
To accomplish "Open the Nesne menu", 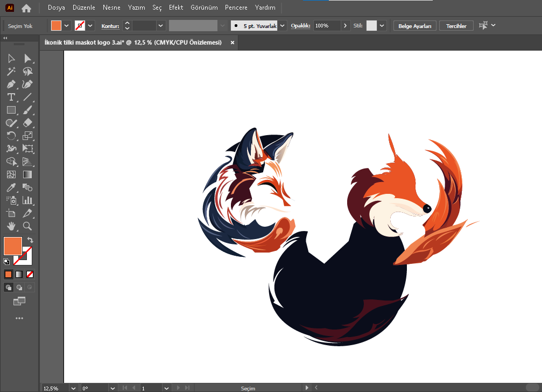I will (x=111, y=8).
